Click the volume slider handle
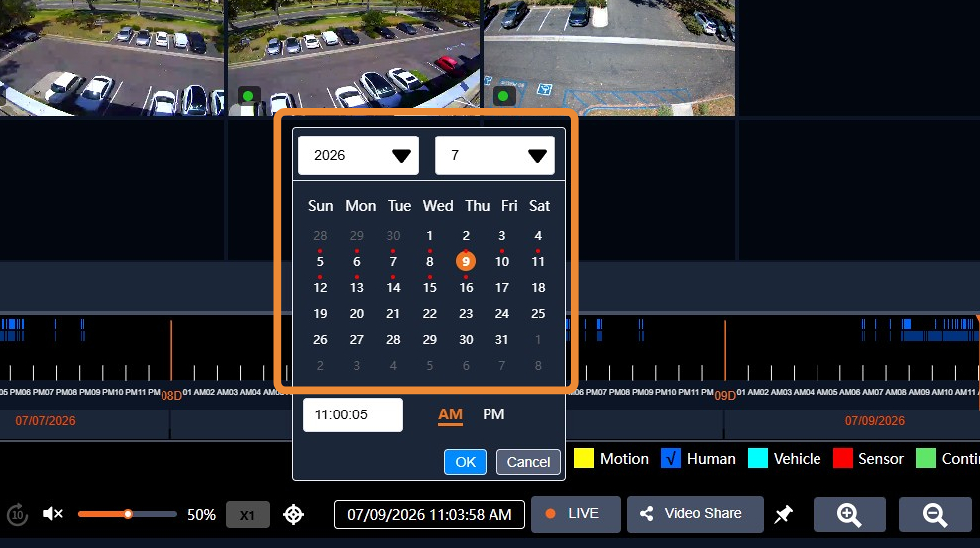The width and height of the screenshot is (980, 548). pyautogui.click(x=128, y=514)
